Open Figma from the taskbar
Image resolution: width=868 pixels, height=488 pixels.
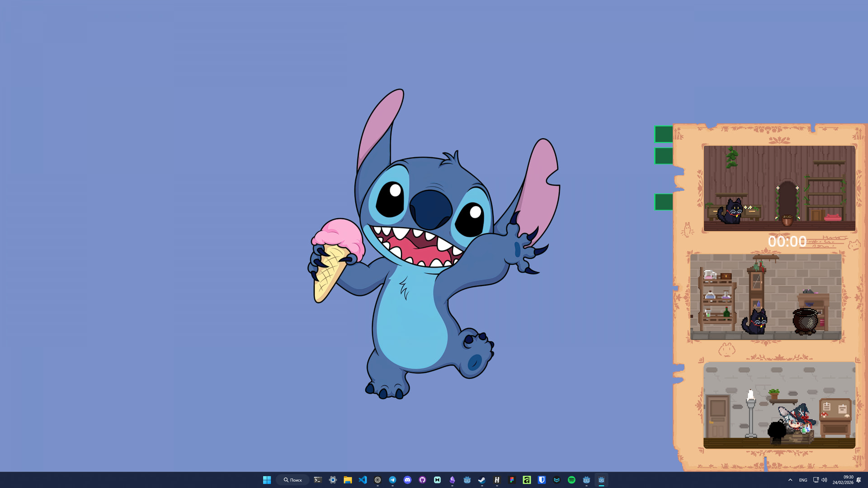click(512, 480)
